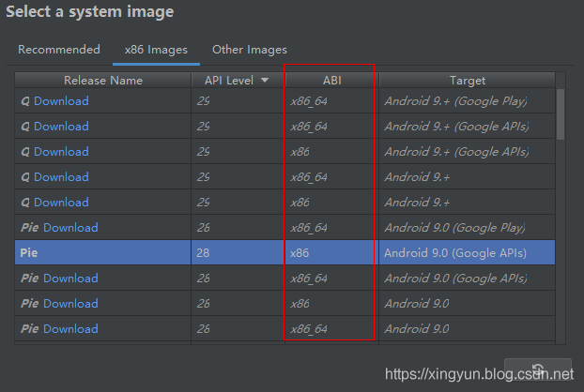Sort by the Release Name column header
This screenshot has height=392, width=584.
click(x=102, y=81)
